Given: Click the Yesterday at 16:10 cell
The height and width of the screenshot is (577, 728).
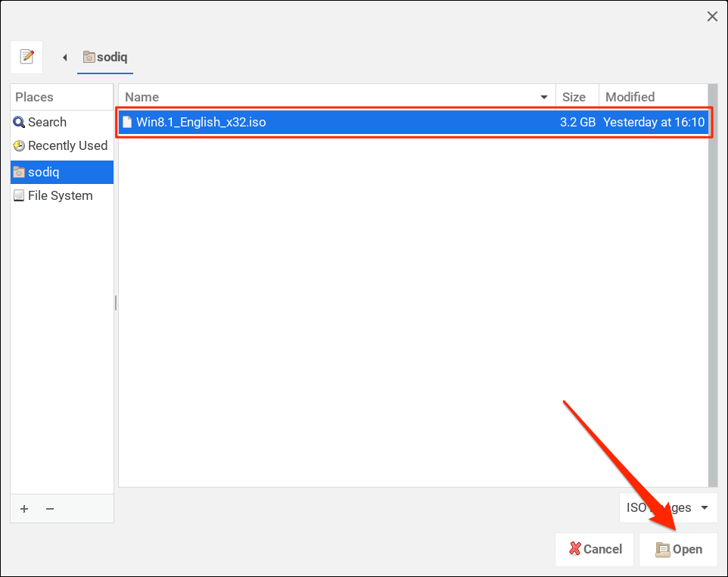Looking at the screenshot, I should [654, 122].
